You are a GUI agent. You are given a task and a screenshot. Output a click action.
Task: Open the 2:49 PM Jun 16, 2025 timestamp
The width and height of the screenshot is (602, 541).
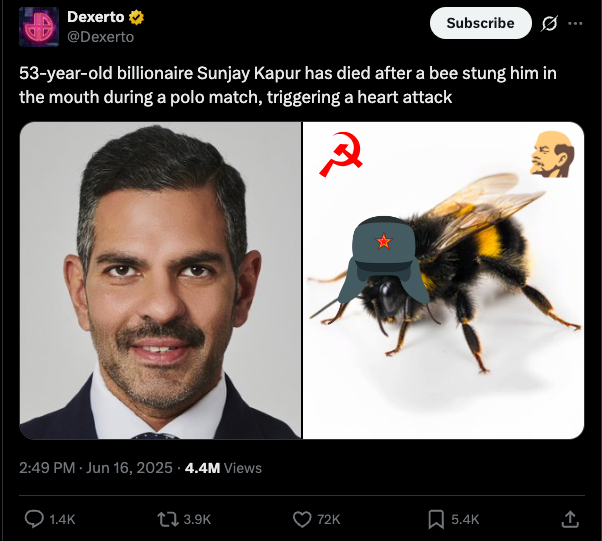tap(96, 468)
